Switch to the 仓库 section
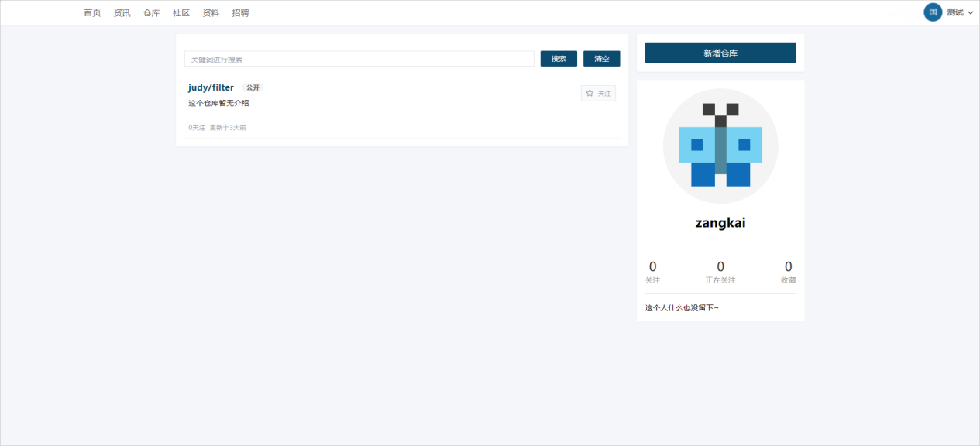The width and height of the screenshot is (980, 446). 151,13
